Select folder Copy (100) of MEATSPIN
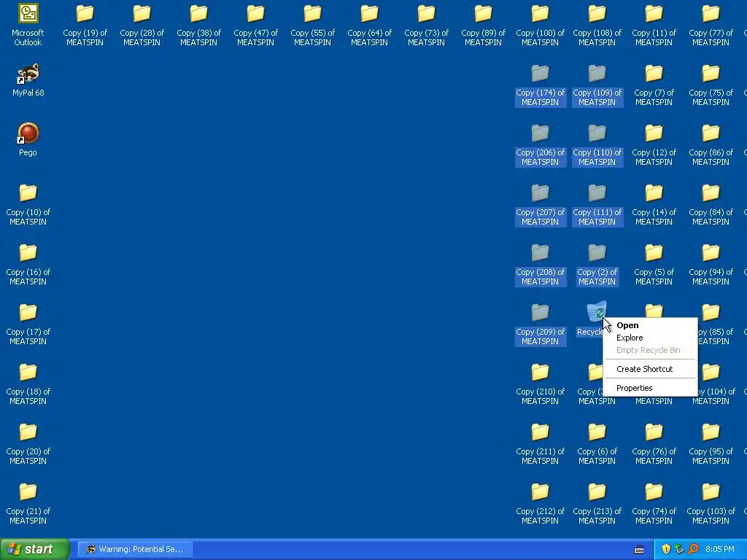747x560 pixels. tap(540, 25)
